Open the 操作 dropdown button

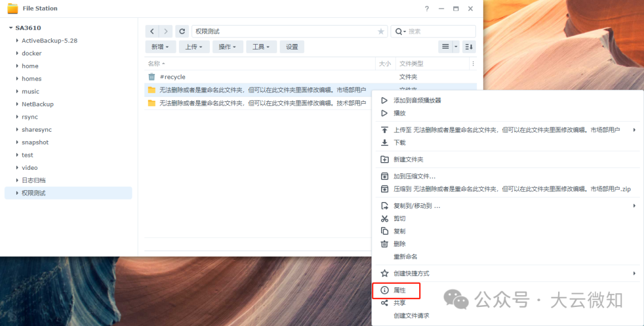pos(228,47)
